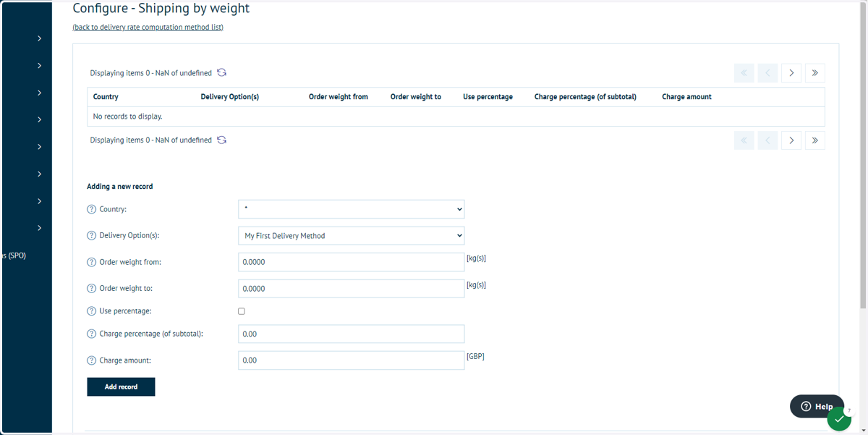Sort by Order weight to column header
This screenshot has height=435, width=868.
416,97
